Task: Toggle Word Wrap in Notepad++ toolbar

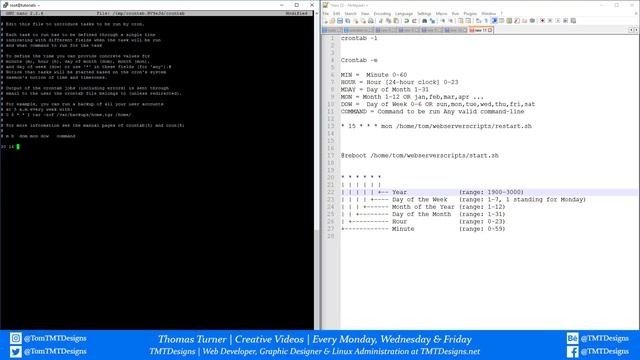Action: [478, 21]
